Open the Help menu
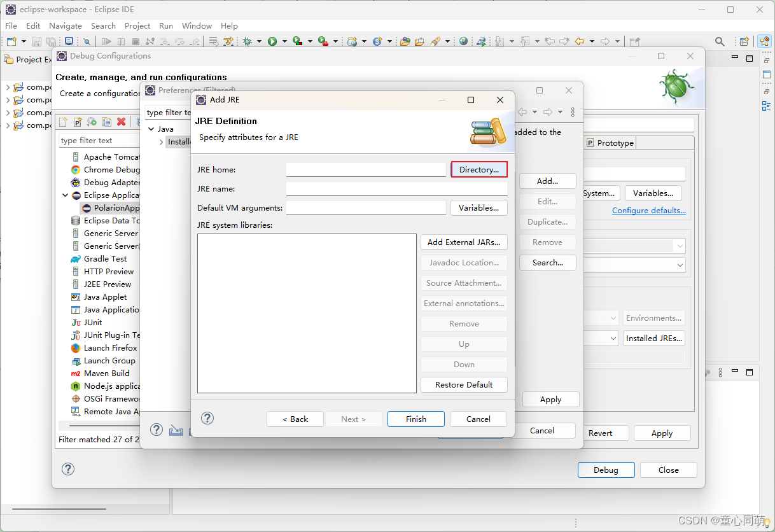Image resolution: width=775 pixels, height=532 pixels. (229, 25)
